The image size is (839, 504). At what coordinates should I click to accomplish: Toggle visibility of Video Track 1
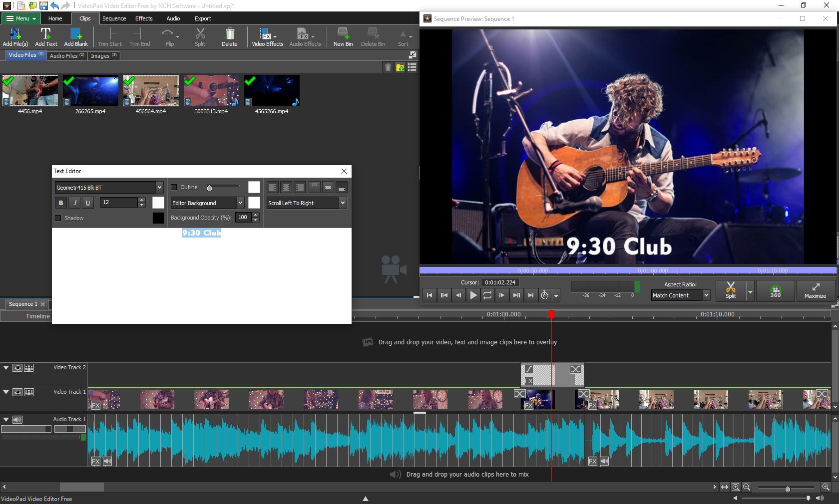(x=17, y=392)
